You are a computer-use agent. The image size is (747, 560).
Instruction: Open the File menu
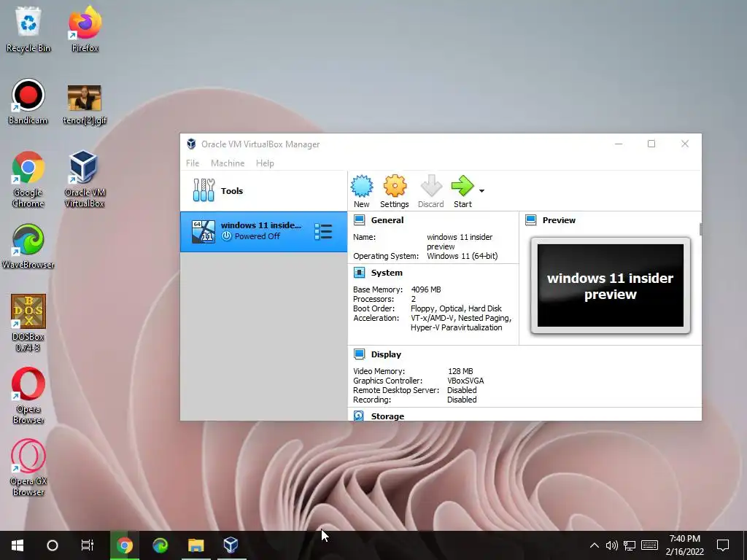point(193,163)
